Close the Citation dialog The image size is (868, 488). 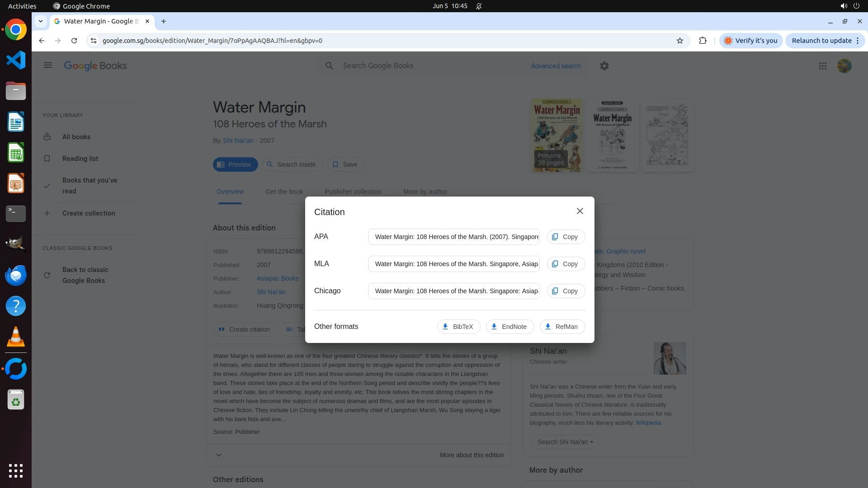(x=580, y=211)
